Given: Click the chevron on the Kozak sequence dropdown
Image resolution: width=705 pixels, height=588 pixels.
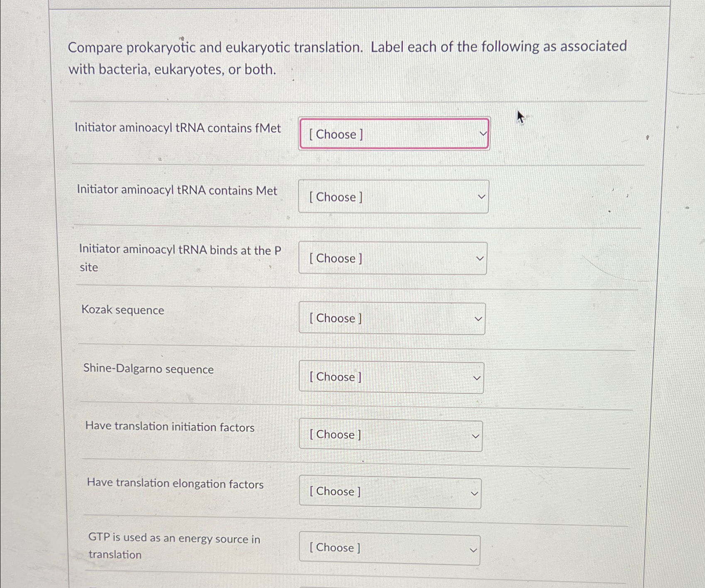Looking at the screenshot, I should point(478,318).
